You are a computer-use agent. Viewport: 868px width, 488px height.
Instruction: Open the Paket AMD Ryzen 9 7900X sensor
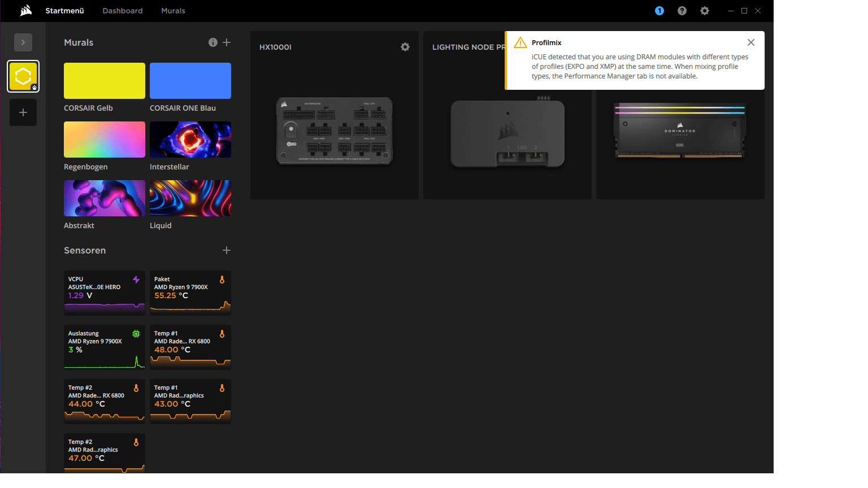(190, 293)
